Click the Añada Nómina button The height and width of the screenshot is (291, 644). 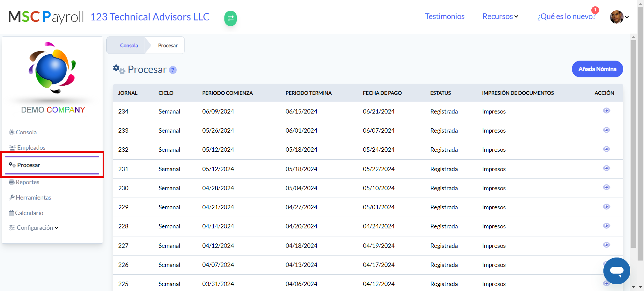pyautogui.click(x=597, y=69)
